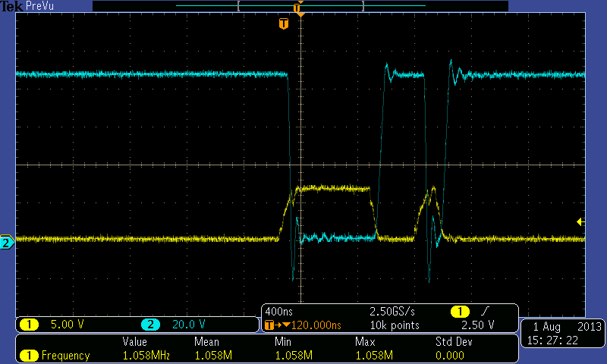Click the Std Dev 0.000 reading
The image size is (607, 364).
[450, 355]
